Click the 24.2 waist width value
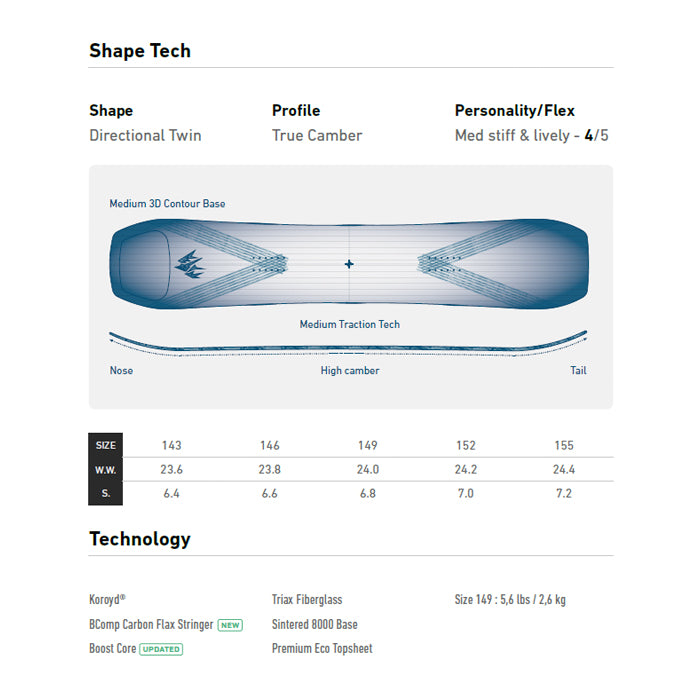 coord(466,470)
